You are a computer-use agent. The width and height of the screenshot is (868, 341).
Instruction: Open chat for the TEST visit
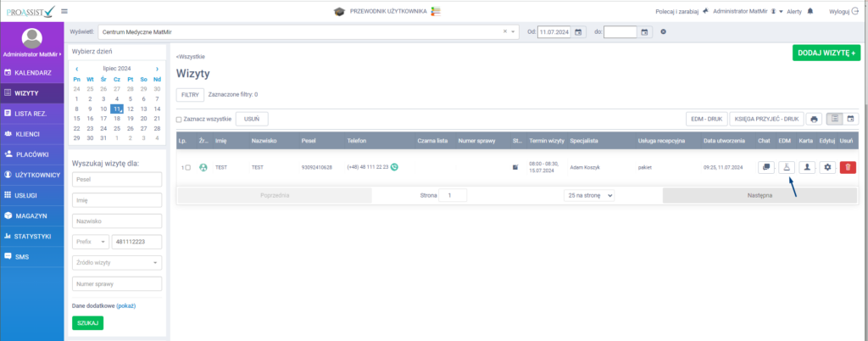click(765, 167)
